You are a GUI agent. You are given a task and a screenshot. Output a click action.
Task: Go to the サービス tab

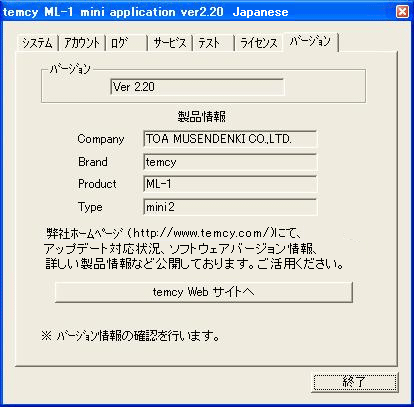(170, 43)
